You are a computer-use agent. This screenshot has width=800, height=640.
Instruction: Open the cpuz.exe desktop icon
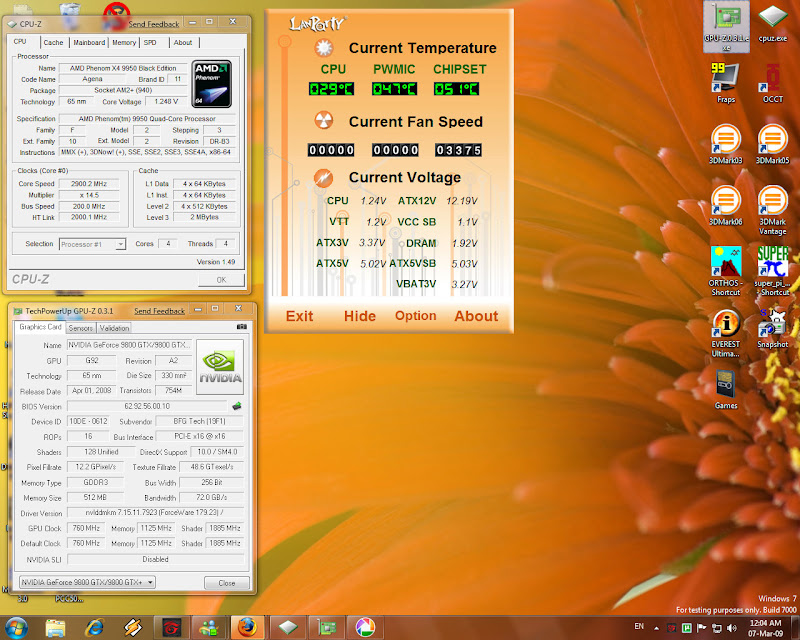772,22
